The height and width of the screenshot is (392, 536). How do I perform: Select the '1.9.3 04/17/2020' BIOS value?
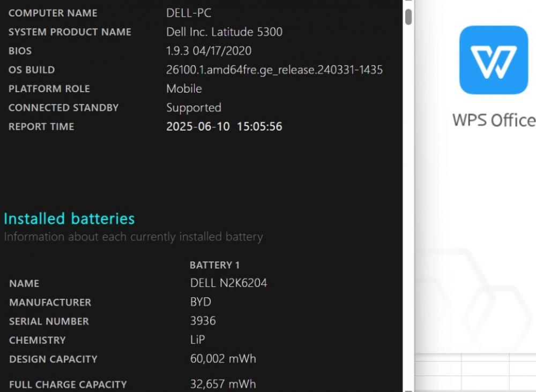click(209, 51)
